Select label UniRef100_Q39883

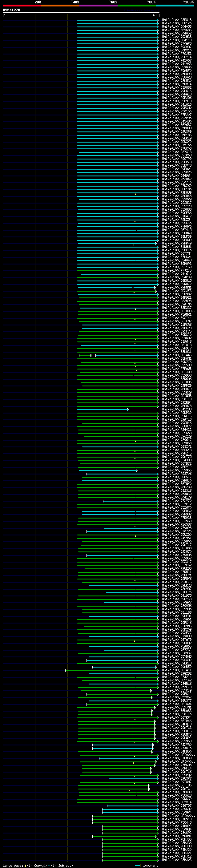(x=177, y=210)
